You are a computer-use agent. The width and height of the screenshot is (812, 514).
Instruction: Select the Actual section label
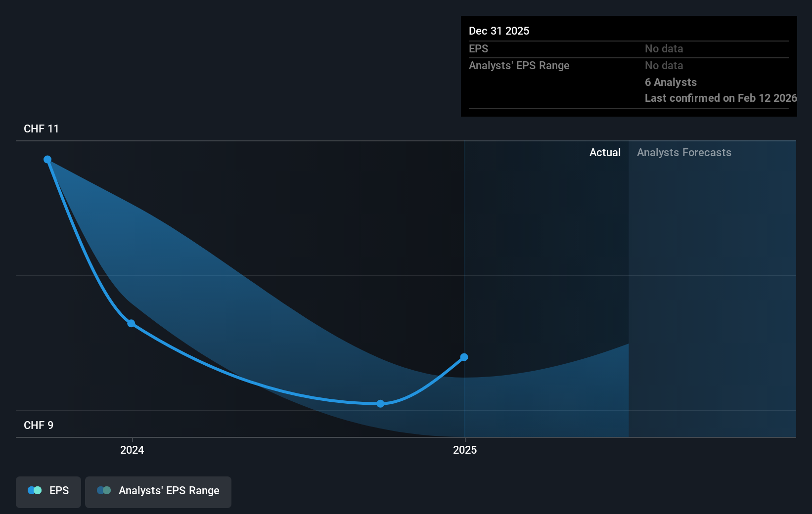pos(604,153)
